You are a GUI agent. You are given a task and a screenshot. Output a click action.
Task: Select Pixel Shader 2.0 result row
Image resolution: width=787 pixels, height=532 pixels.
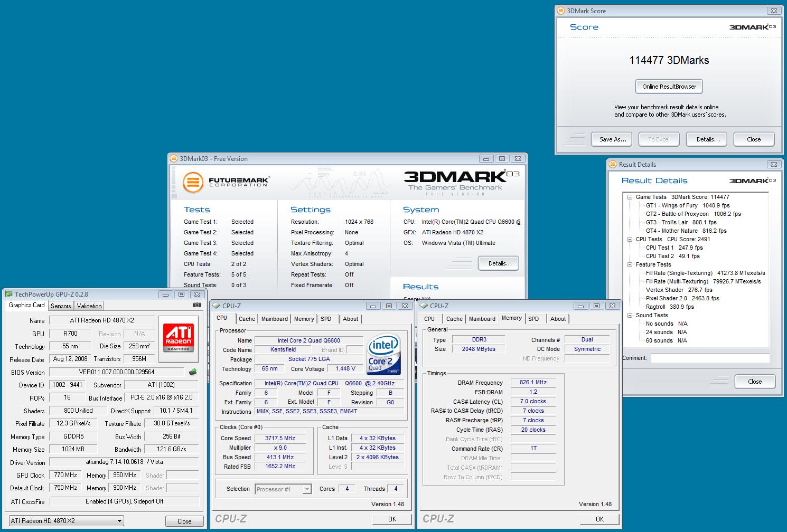pos(682,298)
